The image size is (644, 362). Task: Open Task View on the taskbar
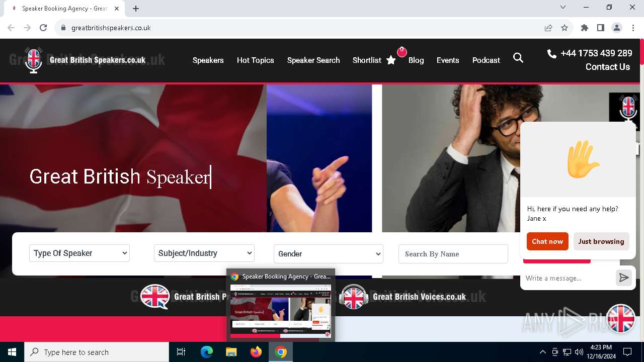click(181, 352)
